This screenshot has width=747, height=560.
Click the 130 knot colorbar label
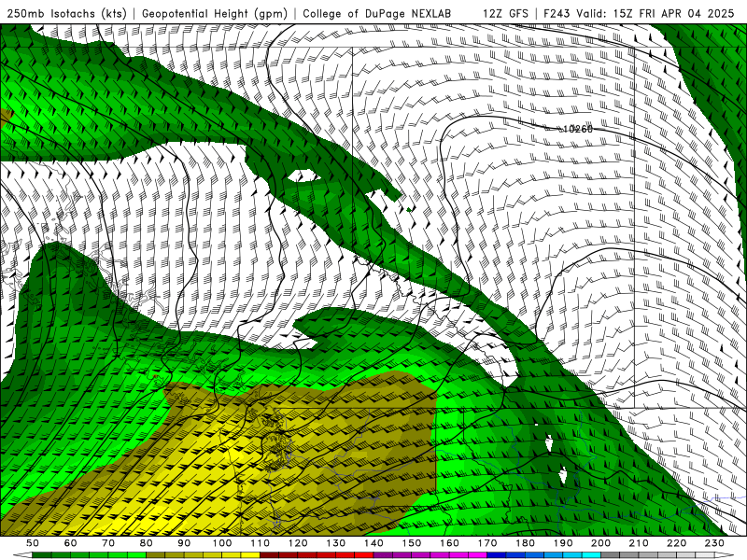point(336,543)
